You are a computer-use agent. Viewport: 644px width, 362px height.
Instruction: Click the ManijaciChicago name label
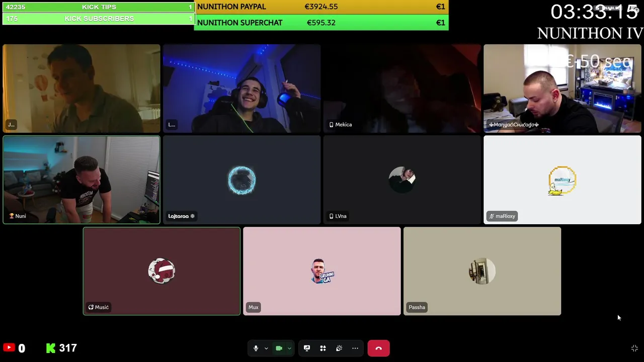coord(514,125)
